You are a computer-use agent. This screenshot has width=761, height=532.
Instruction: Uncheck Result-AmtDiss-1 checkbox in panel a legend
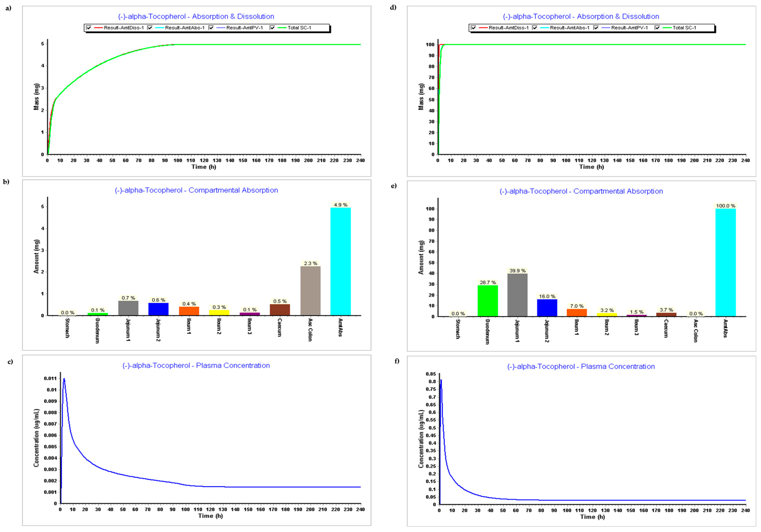(x=88, y=28)
